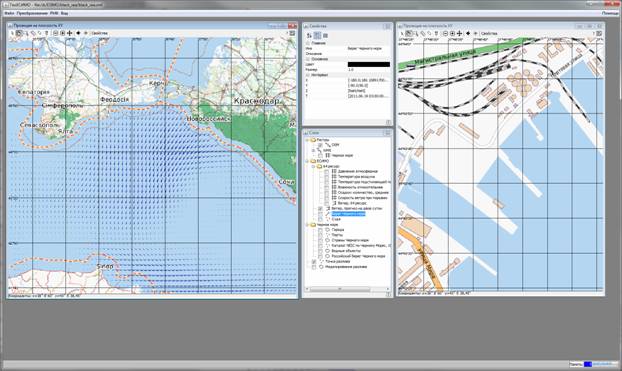Image resolution: width=622 pixels, height=371 pixels.
Task: Click the zoom in icon in left map toolbar
Action: (x=62, y=33)
